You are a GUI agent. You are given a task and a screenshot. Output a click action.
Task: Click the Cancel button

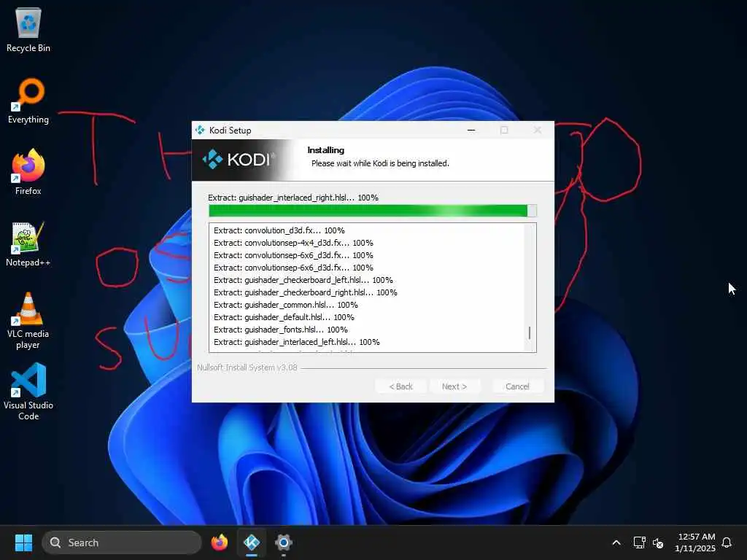click(517, 386)
